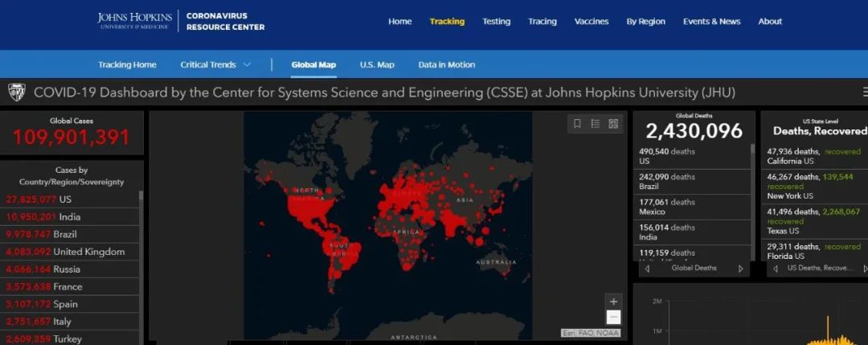The image size is (868, 345).
Task: Click Coronavirus Resource Center title link
Action: 225,21
